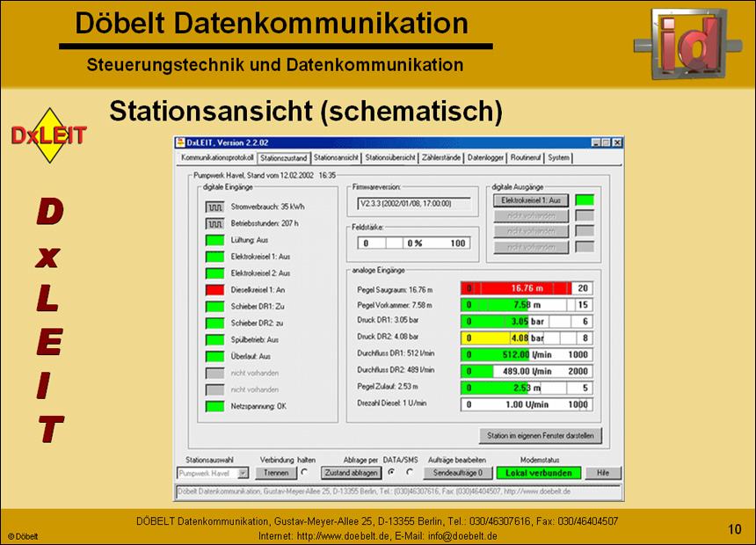Select the DATA query radio button
The width and height of the screenshot is (756, 545).
[391, 472]
